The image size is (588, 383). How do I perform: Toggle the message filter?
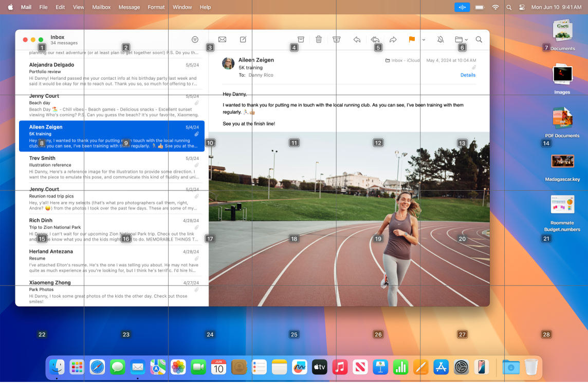[x=195, y=39]
